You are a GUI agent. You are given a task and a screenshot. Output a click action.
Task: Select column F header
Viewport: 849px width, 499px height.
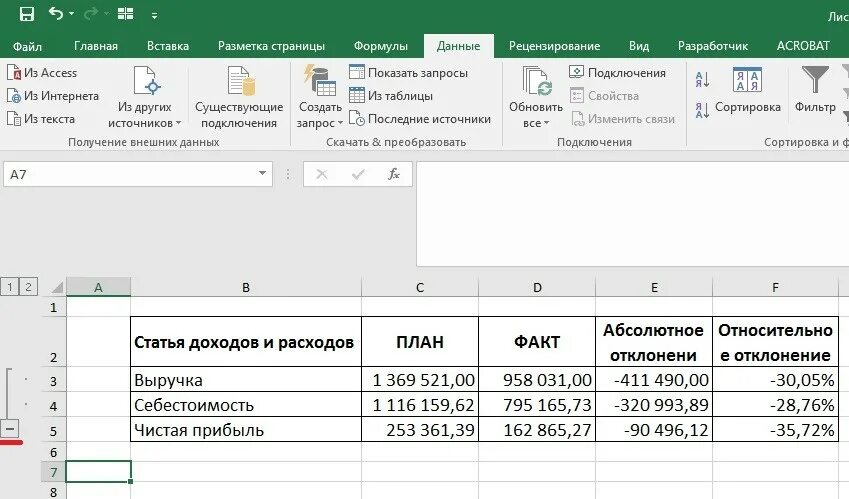775,287
